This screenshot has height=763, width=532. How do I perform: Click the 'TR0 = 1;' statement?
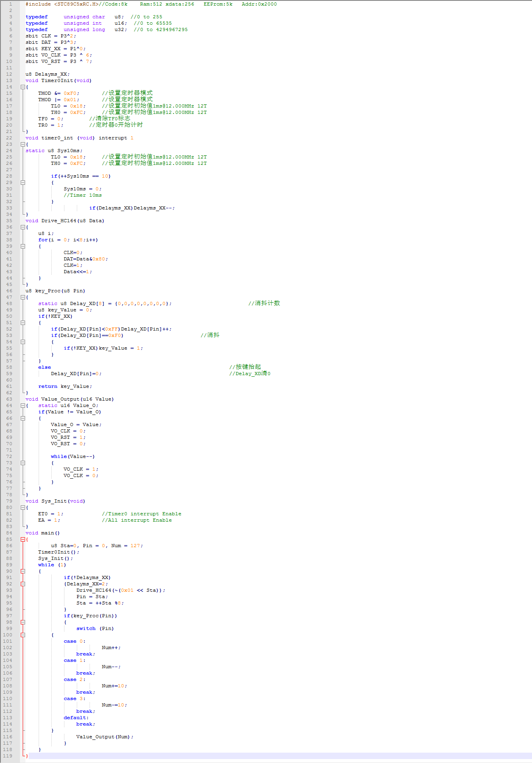coord(51,125)
